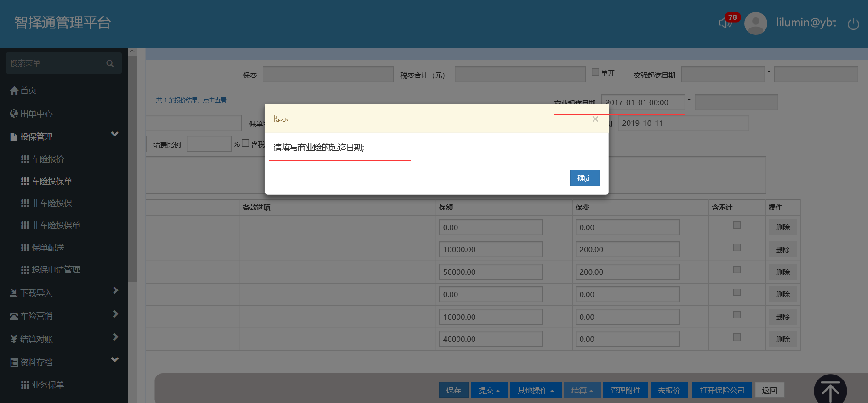
Task: Click the grid icon beside 车险报价
Action: click(25, 159)
